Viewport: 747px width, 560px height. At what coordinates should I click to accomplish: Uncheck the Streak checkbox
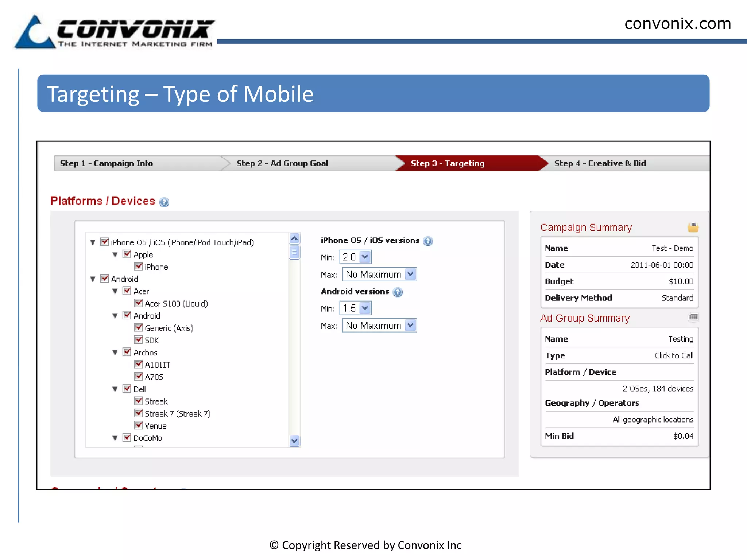(138, 401)
